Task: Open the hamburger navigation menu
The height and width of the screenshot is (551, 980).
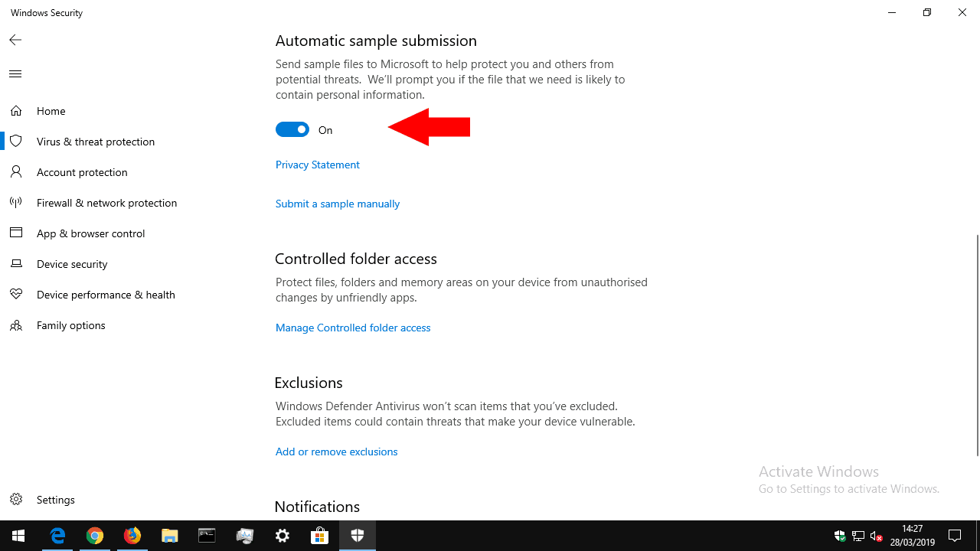Action: (15, 74)
